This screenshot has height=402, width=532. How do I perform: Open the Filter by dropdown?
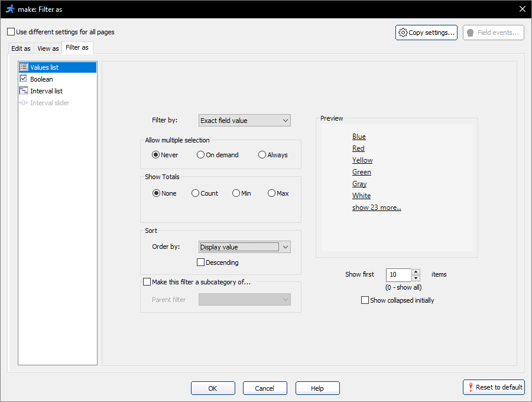tap(244, 120)
